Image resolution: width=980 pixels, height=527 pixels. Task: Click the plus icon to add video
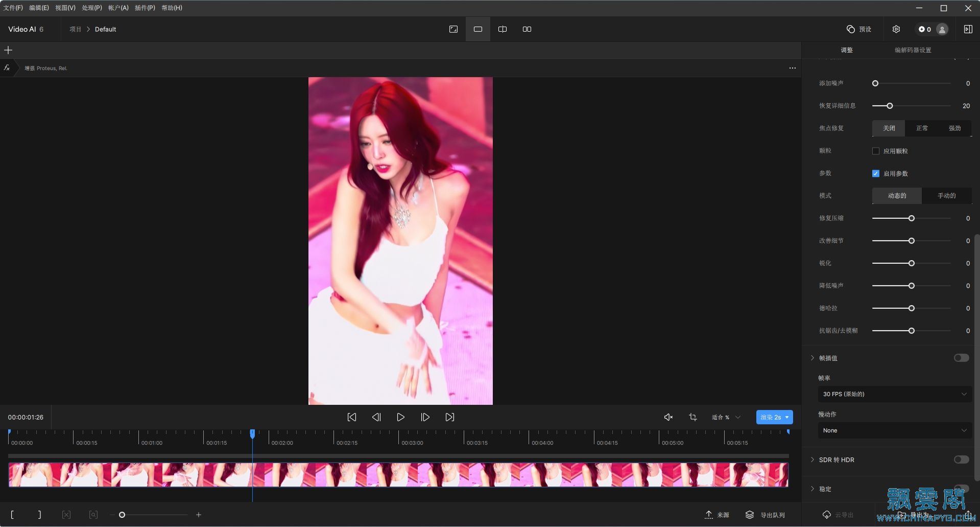click(x=8, y=50)
